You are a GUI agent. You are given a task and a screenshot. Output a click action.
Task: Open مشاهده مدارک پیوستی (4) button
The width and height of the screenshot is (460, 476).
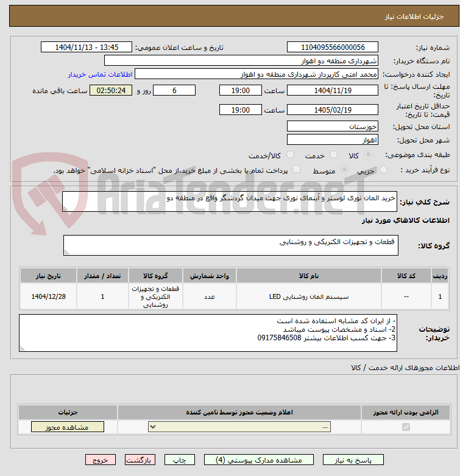click(259, 460)
